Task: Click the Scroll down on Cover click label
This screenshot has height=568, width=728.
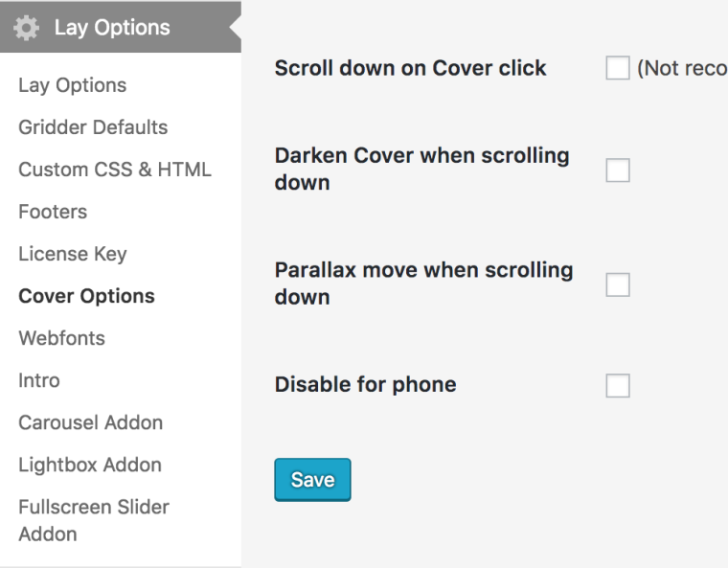Action: 410,69
